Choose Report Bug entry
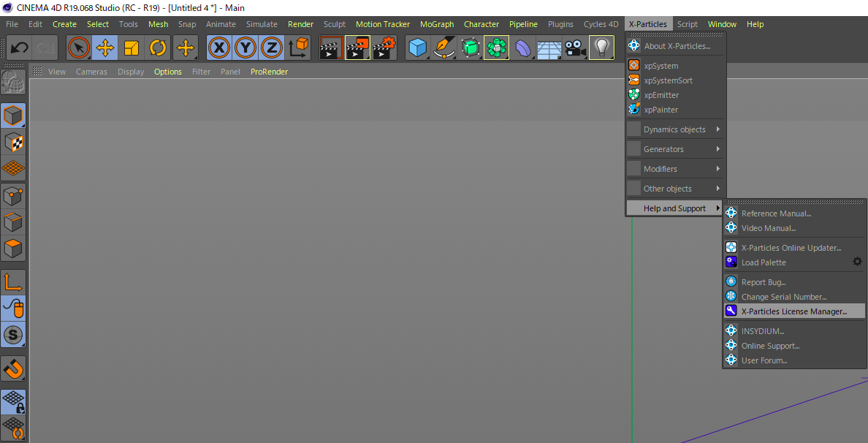Screen dimensions: 868x443 pos(794,282)
